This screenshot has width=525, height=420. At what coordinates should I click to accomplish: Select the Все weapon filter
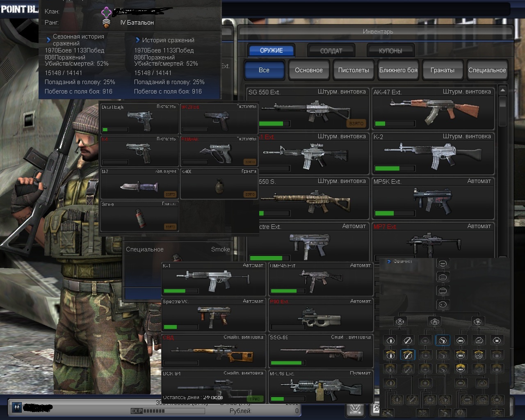(264, 70)
